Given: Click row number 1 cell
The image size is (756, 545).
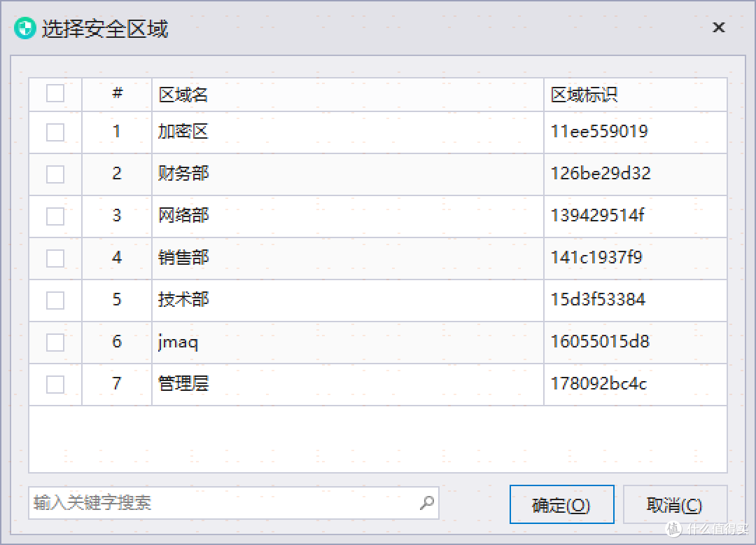Looking at the screenshot, I should [x=117, y=132].
